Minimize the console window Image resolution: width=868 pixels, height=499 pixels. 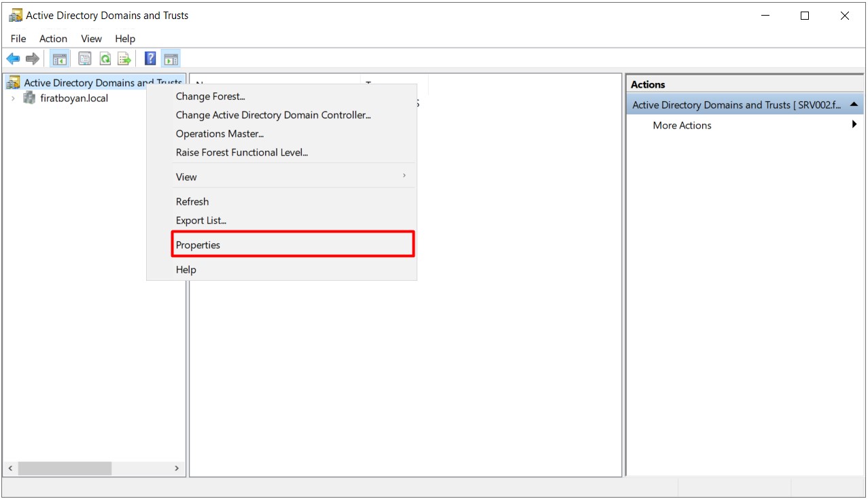pyautogui.click(x=765, y=16)
